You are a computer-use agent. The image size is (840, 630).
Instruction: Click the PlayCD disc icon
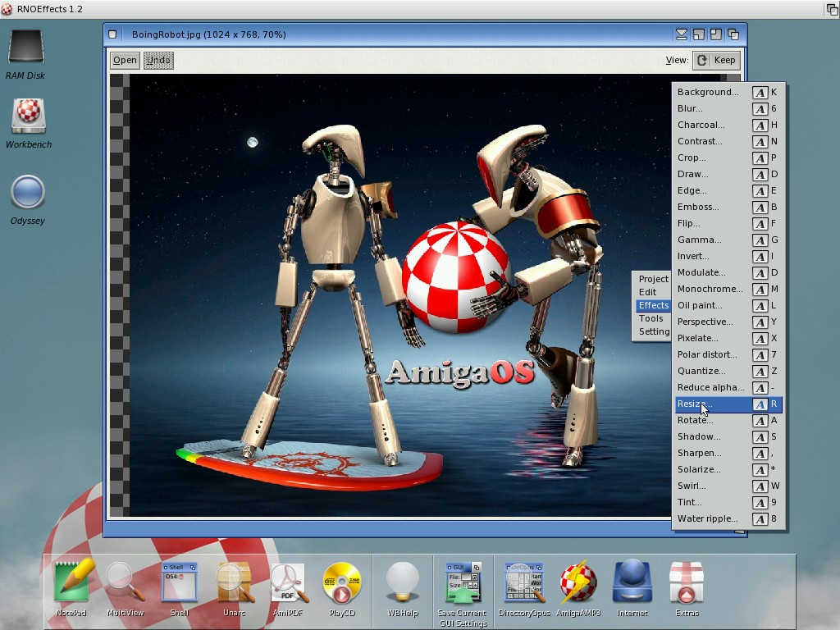(342, 582)
